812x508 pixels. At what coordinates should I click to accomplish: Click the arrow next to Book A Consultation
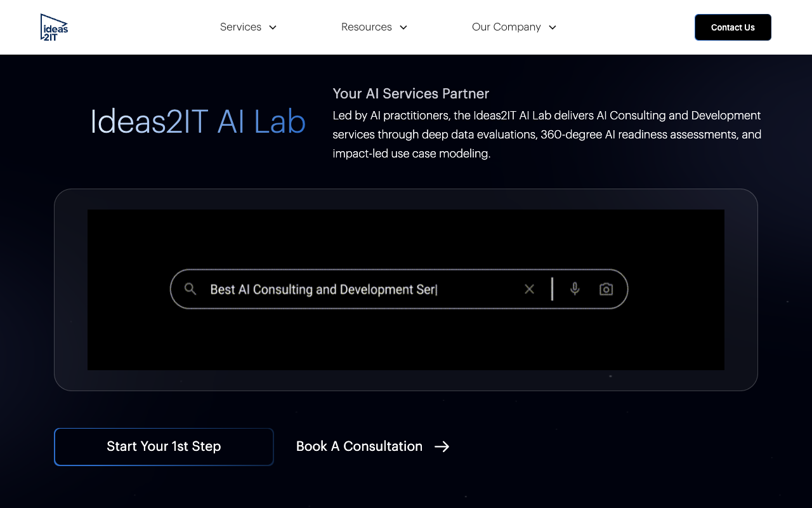(442, 446)
